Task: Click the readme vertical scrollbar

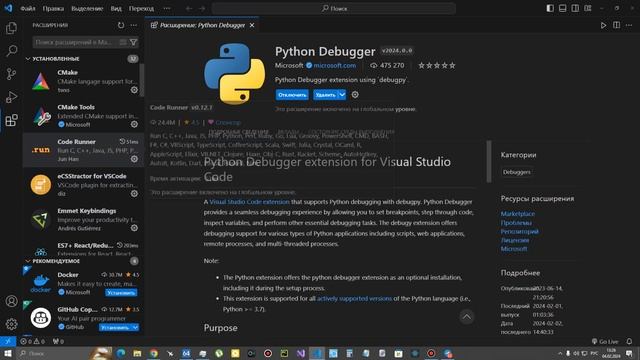Action: click(489, 162)
